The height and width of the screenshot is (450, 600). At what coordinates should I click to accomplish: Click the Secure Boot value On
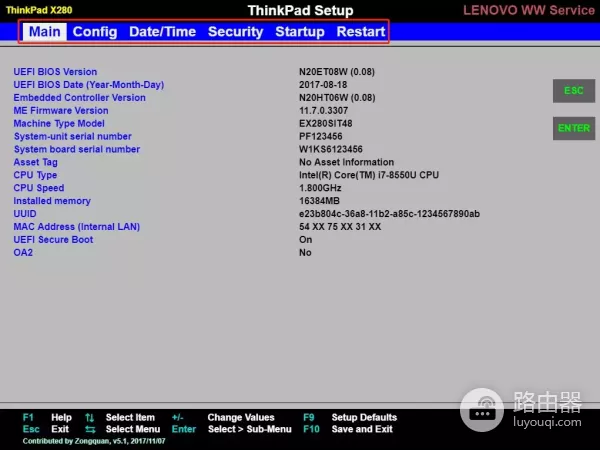coord(305,240)
